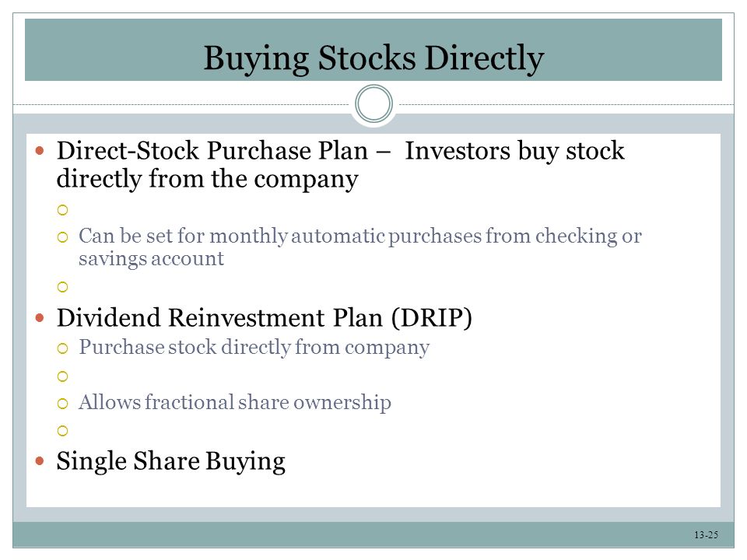The width and height of the screenshot is (747, 560).
Task: Click the decorative circle under the title
Action: pyautogui.click(x=373, y=103)
